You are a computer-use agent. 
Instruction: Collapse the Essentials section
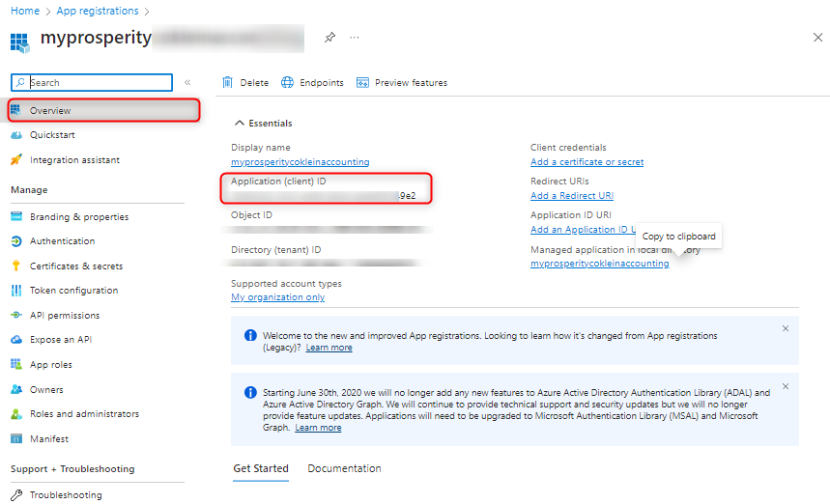(263, 124)
